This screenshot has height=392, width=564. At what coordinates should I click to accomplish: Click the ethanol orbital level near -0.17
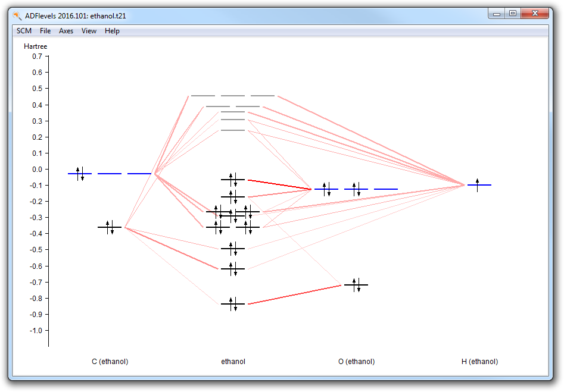pyautogui.click(x=233, y=197)
